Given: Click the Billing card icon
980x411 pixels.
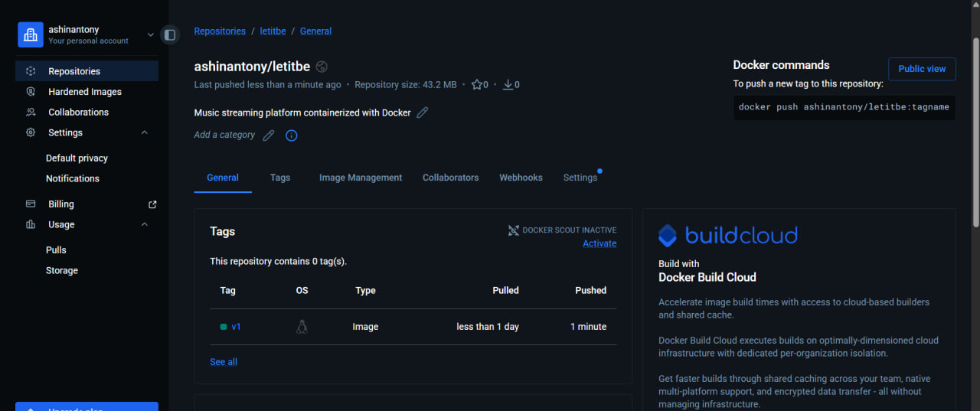Looking at the screenshot, I should tap(31, 204).
